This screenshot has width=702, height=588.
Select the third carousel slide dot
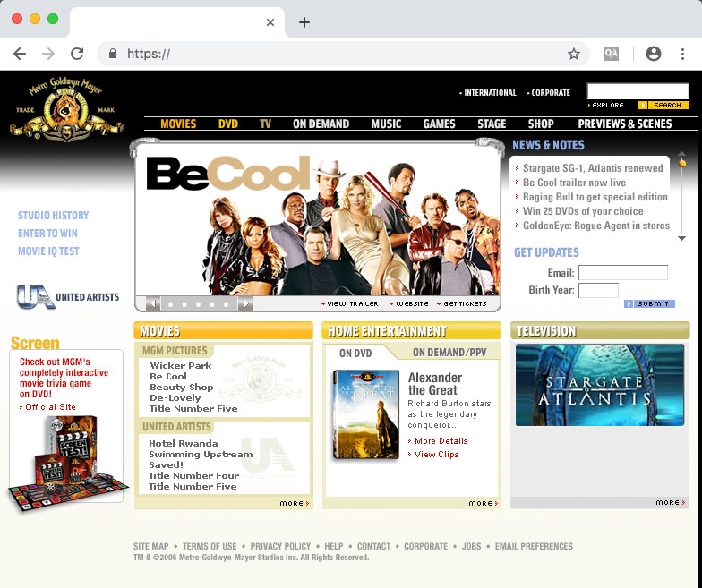[x=198, y=304]
